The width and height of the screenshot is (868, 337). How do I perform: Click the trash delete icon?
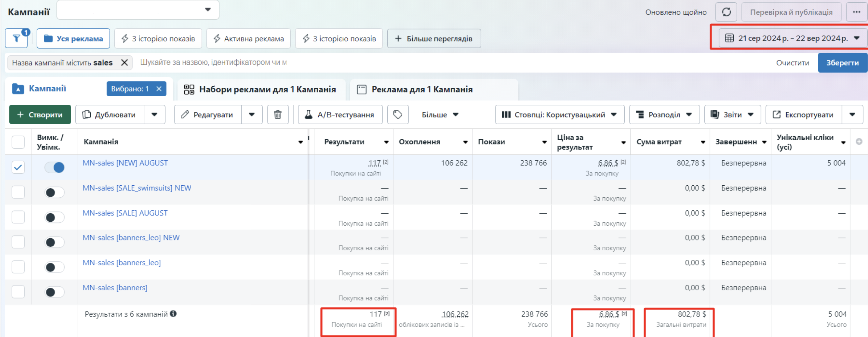[x=278, y=114]
